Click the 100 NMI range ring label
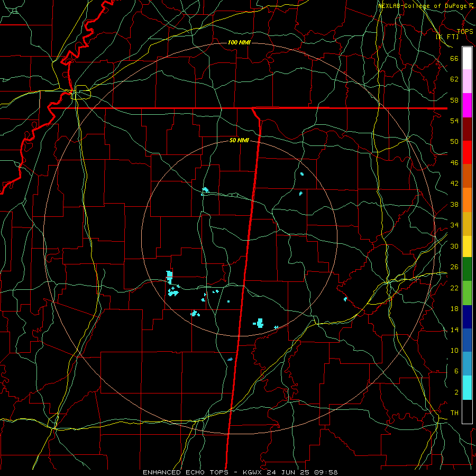This screenshot has height=476, width=476. click(239, 42)
